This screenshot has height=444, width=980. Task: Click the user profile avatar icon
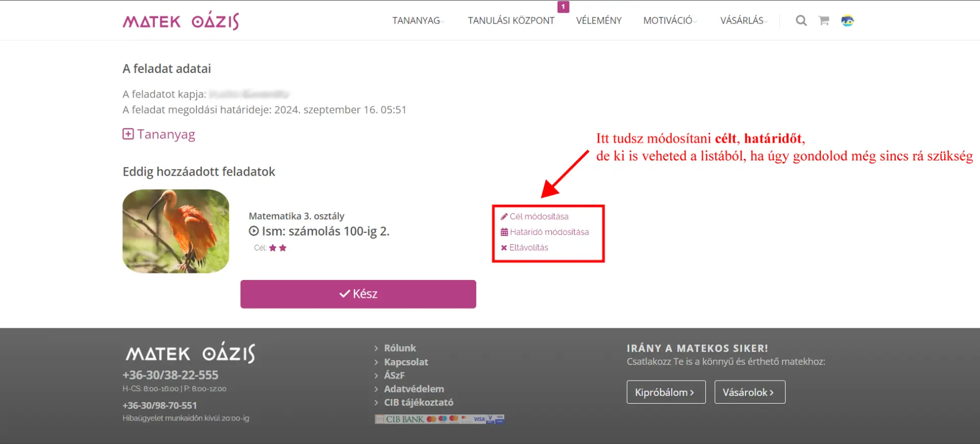click(847, 20)
